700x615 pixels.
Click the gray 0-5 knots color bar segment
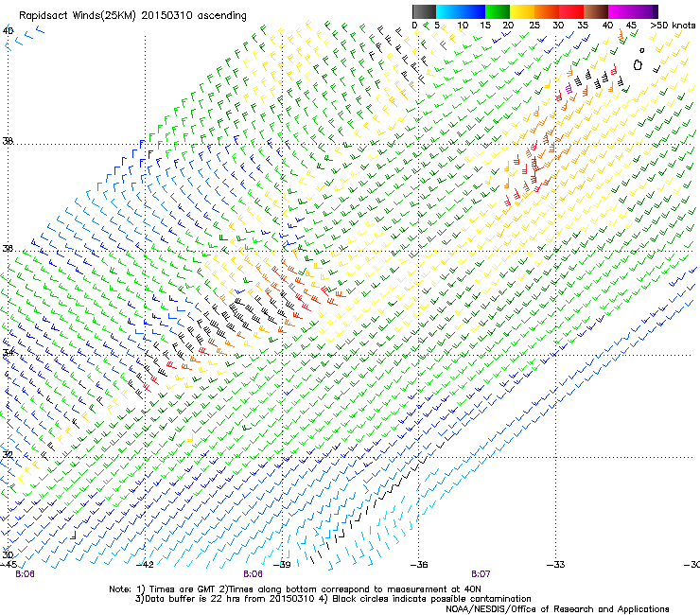[x=424, y=11]
